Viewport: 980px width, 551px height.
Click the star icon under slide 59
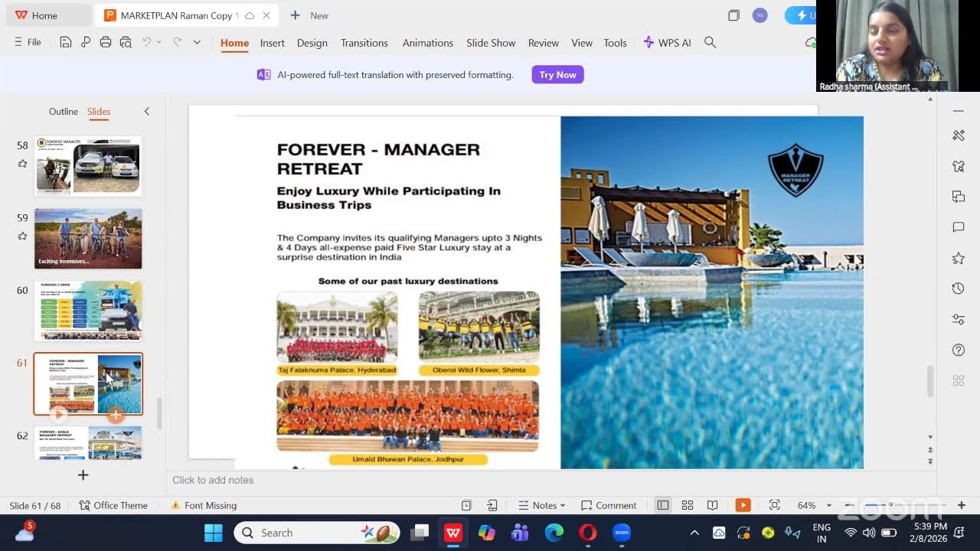tap(22, 236)
